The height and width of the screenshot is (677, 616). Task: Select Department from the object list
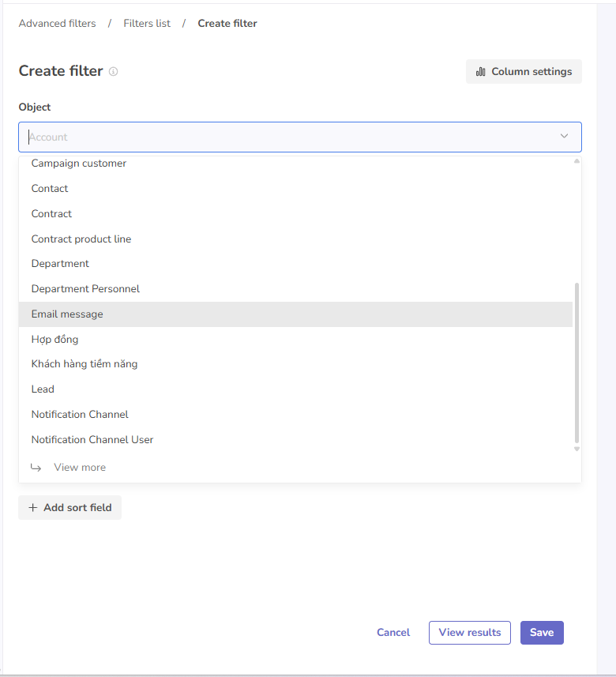(x=295, y=264)
